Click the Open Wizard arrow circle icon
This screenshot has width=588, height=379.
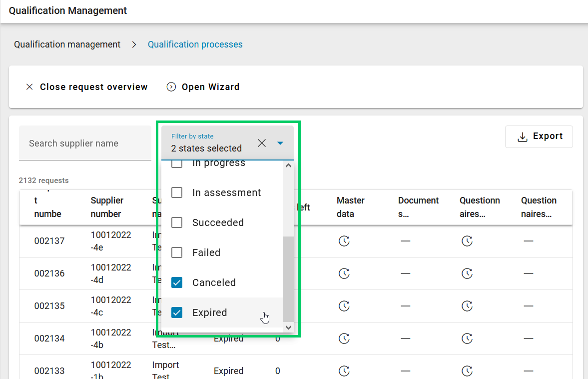(x=171, y=87)
